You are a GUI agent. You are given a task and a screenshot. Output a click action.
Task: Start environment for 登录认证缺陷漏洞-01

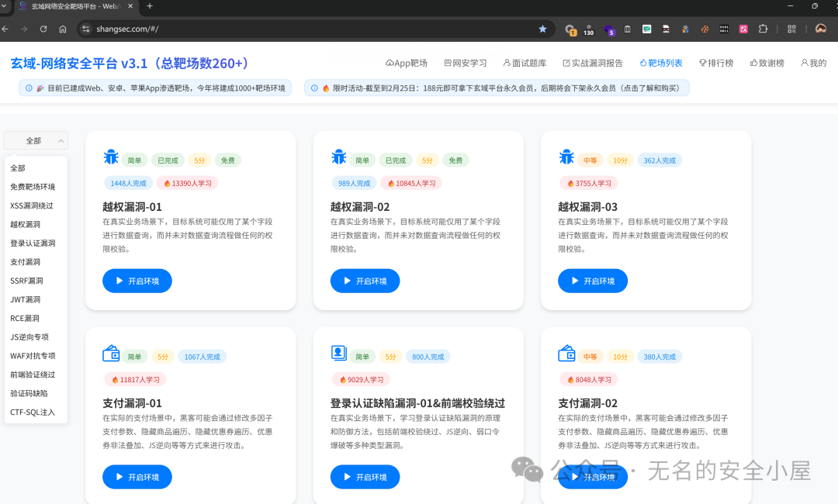point(365,477)
